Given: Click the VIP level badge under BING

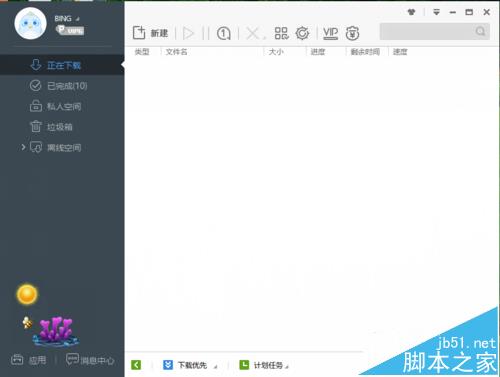Looking at the screenshot, I should (70, 30).
